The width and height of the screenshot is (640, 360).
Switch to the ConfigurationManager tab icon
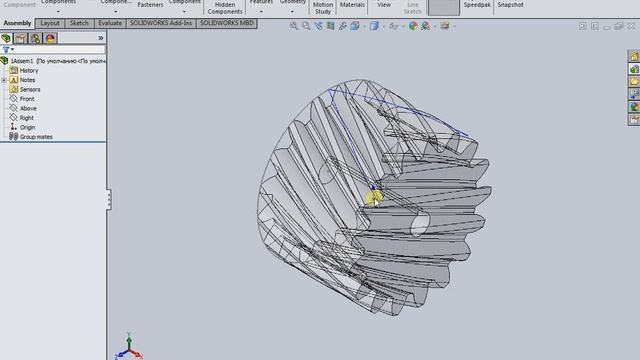coord(36,38)
